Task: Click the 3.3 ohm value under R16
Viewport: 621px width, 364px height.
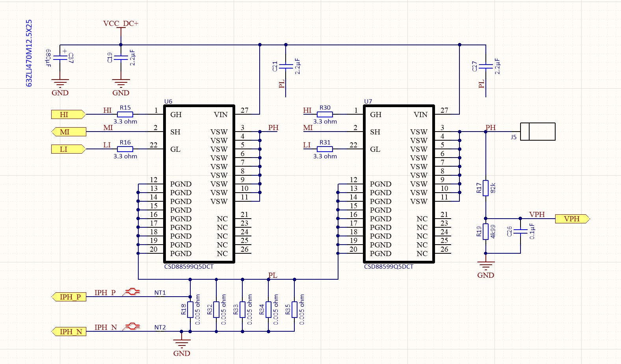Action: [x=125, y=156]
